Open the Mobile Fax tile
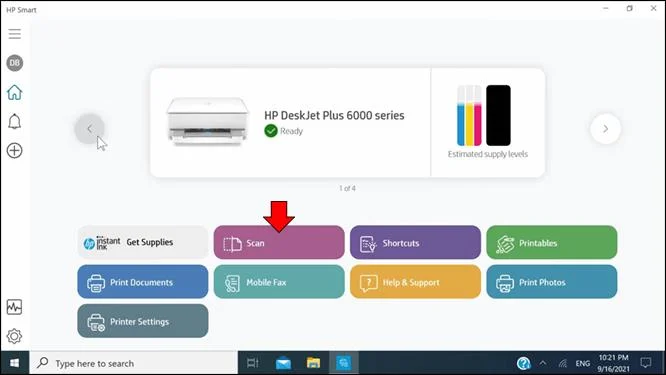This screenshot has height=375, width=666. pyautogui.click(x=279, y=282)
